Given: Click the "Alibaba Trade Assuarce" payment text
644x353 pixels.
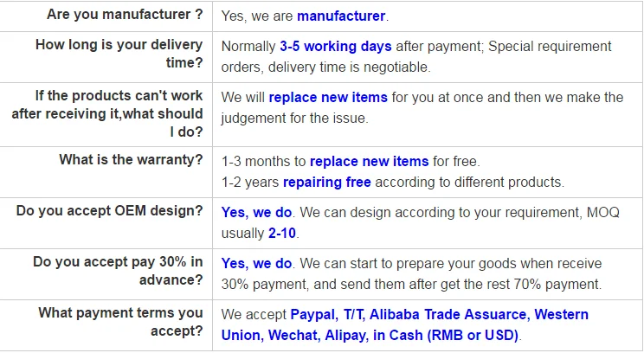Looking at the screenshot, I should click(x=444, y=315).
